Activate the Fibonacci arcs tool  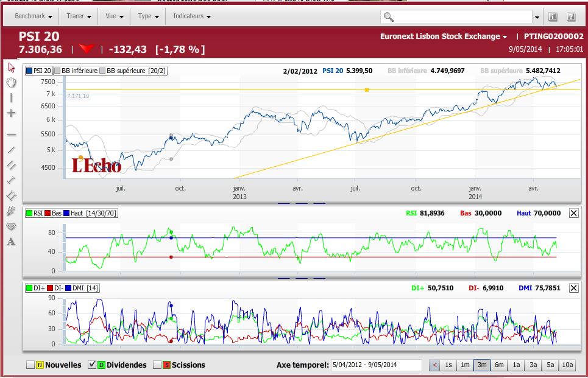[x=12, y=226]
